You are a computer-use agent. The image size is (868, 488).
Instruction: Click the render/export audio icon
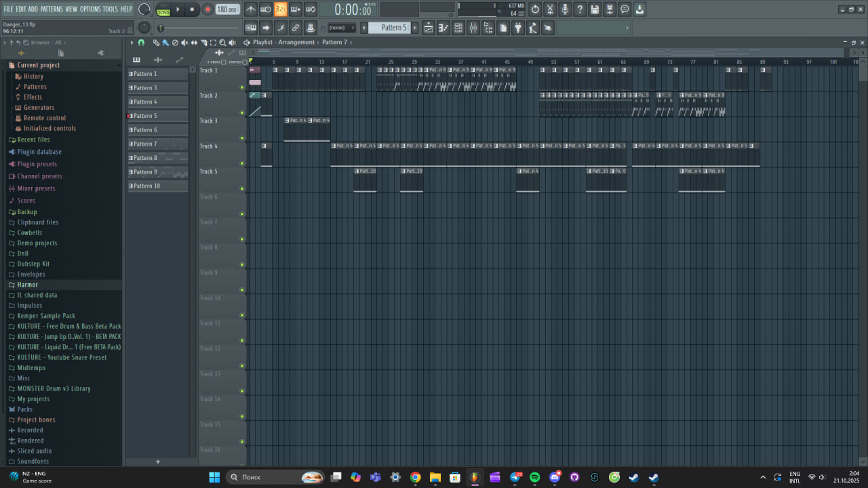coord(610,9)
